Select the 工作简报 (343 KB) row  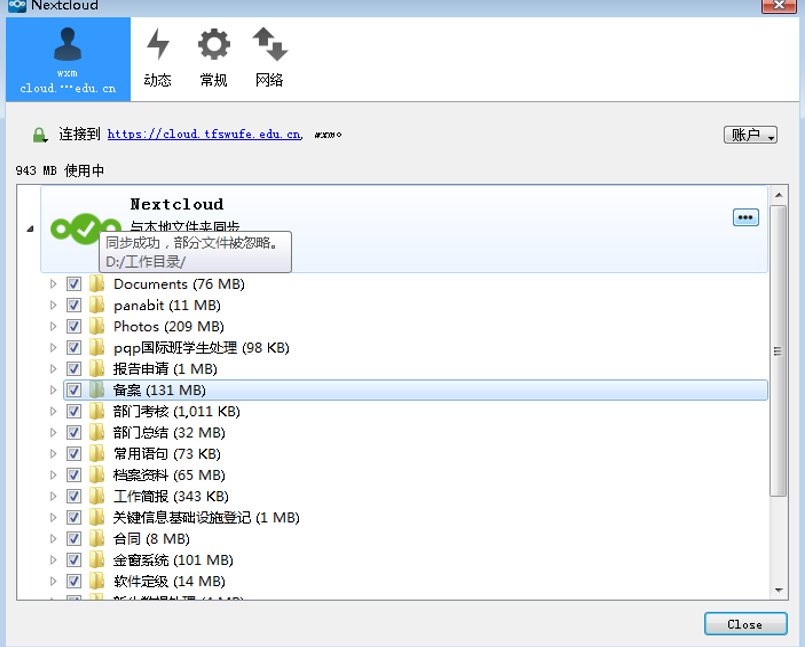tap(416, 496)
